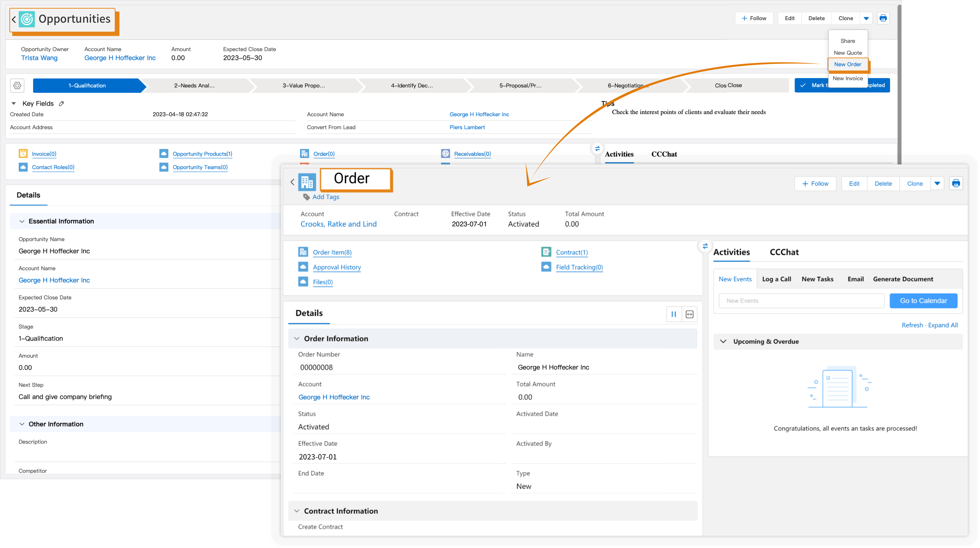Collapse the Key Fields triangle

(14, 103)
